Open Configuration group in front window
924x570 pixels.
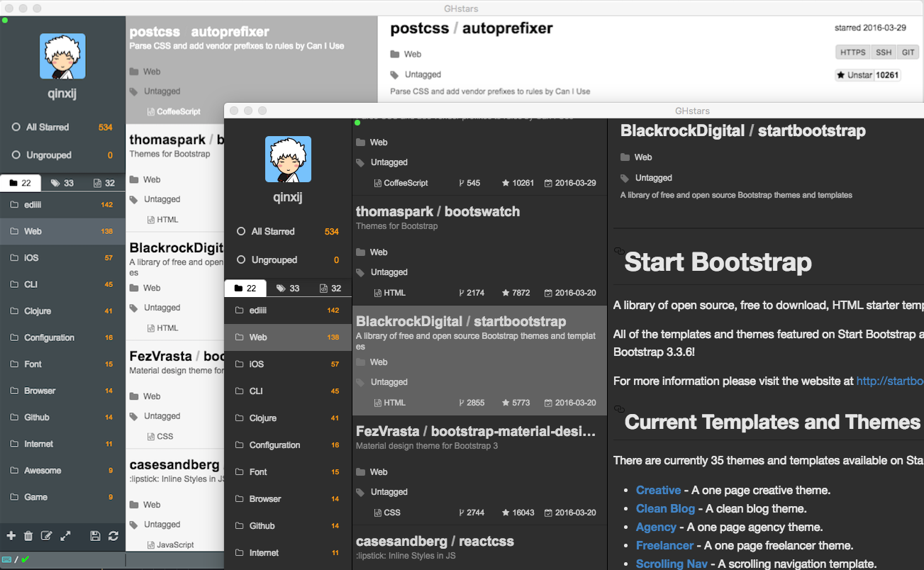288,445
